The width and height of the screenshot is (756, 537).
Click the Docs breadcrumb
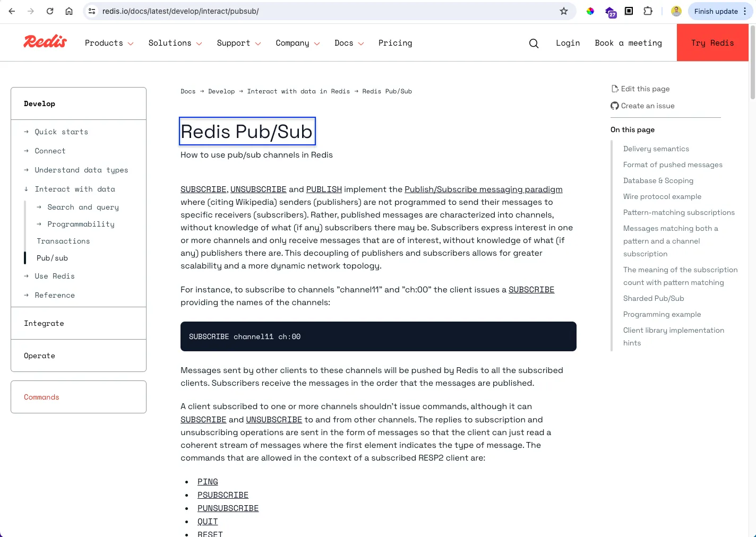pos(188,91)
